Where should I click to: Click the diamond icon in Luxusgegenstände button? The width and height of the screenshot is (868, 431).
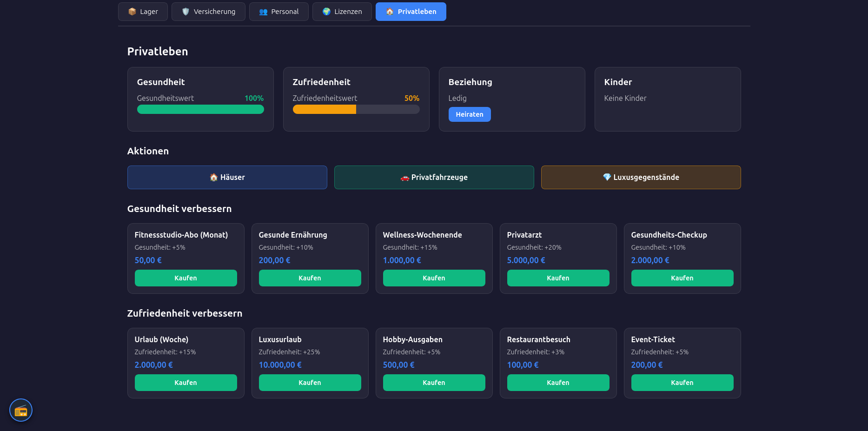click(x=607, y=177)
